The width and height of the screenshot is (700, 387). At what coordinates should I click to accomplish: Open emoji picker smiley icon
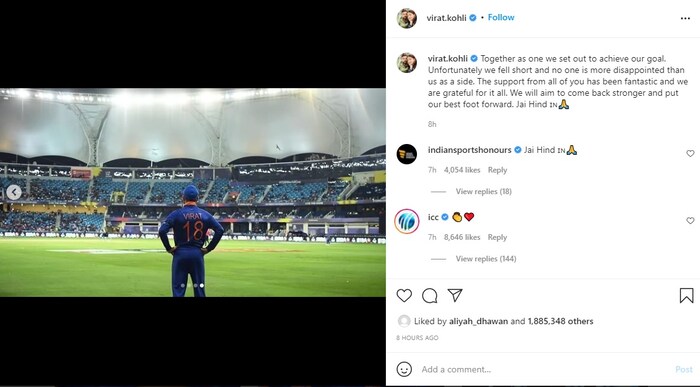[404, 369]
